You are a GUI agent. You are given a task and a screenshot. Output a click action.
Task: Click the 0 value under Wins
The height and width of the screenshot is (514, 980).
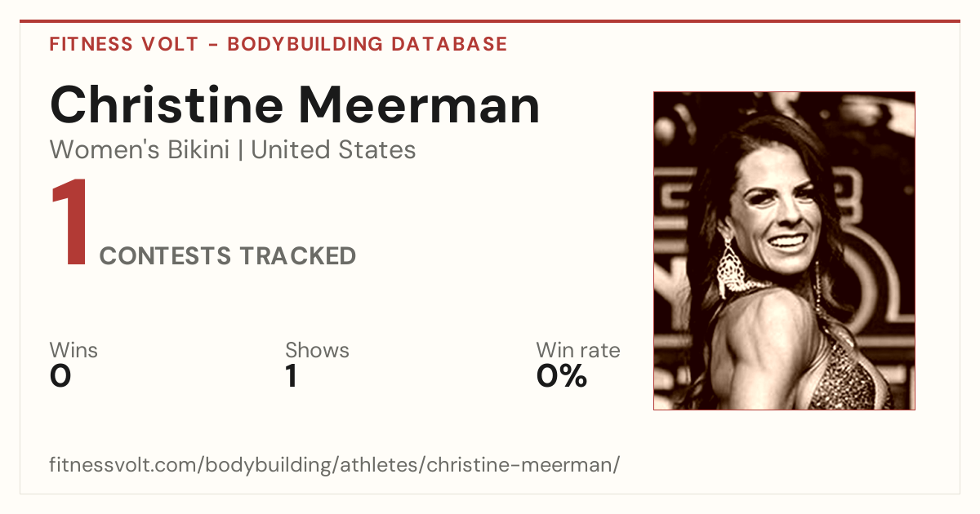pyautogui.click(x=60, y=376)
